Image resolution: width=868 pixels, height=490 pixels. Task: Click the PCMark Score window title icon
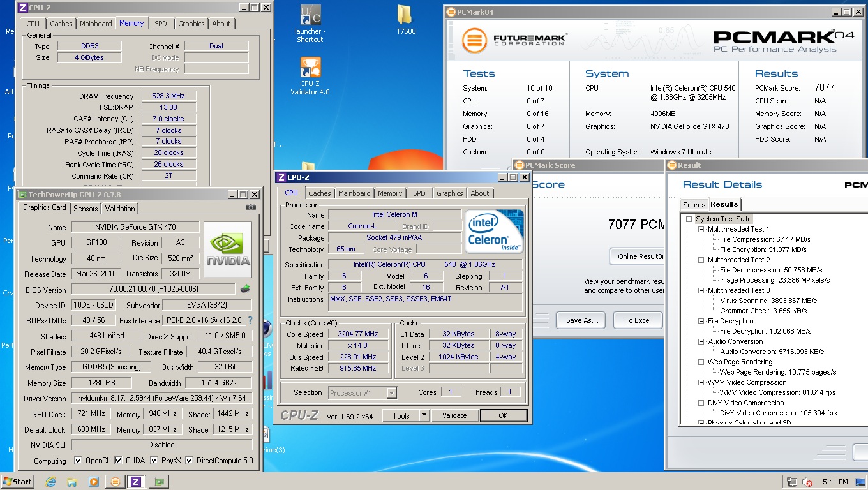[x=519, y=165]
